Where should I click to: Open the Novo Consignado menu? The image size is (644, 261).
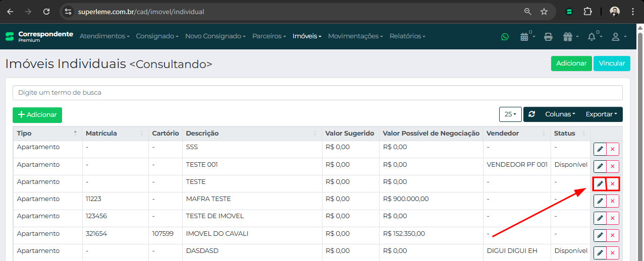216,36
